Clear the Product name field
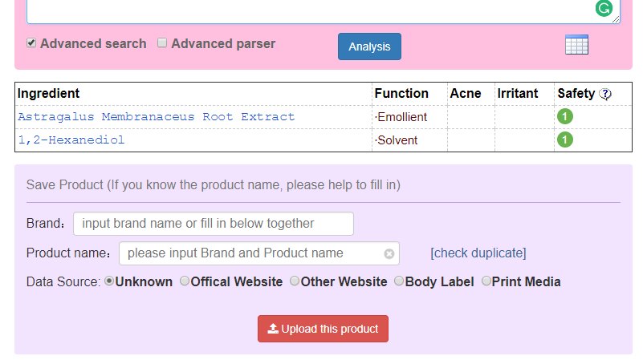The image size is (643, 364). pyautogui.click(x=389, y=254)
